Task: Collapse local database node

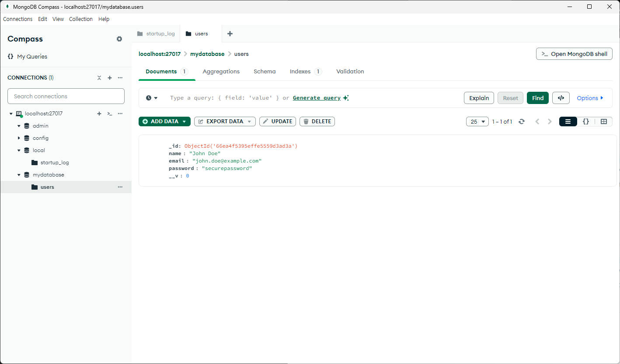Action: pos(19,150)
